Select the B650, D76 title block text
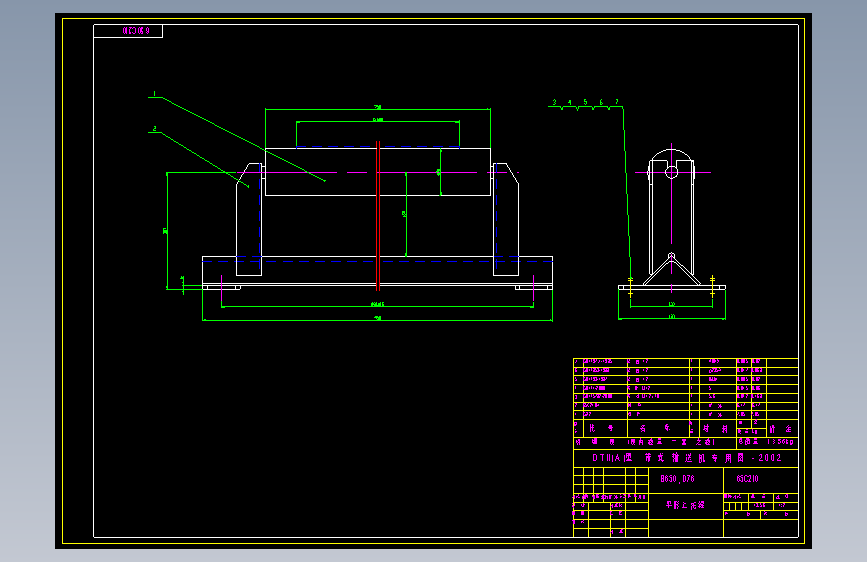Screen dimensions: 867x562 (677, 478)
